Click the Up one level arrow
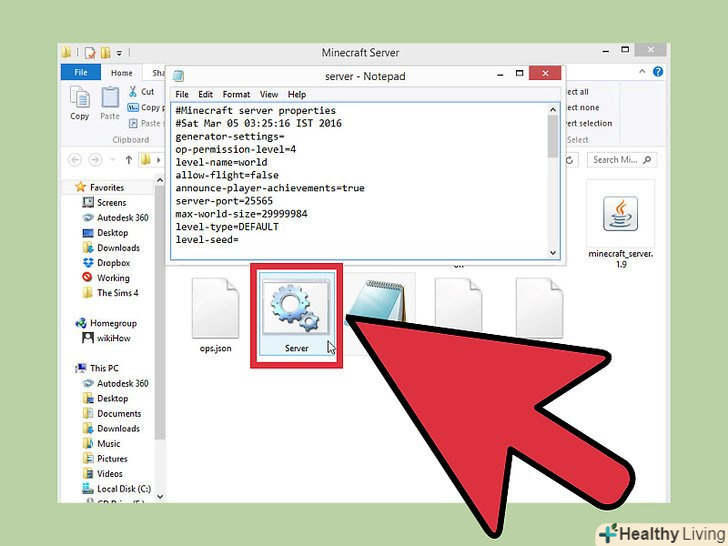728x546 pixels. coord(129,160)
